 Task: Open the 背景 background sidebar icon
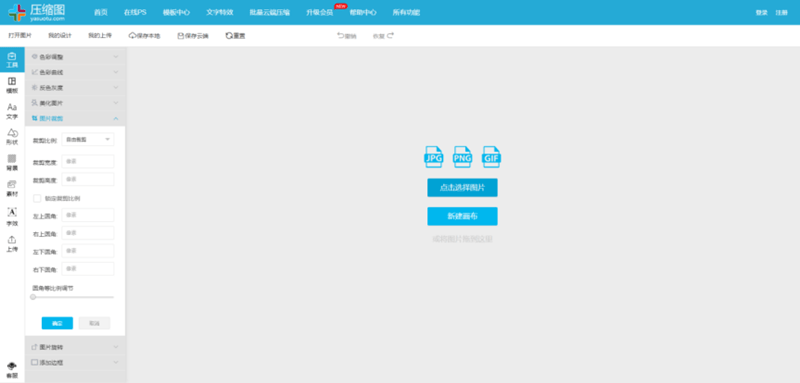(12, 163)
